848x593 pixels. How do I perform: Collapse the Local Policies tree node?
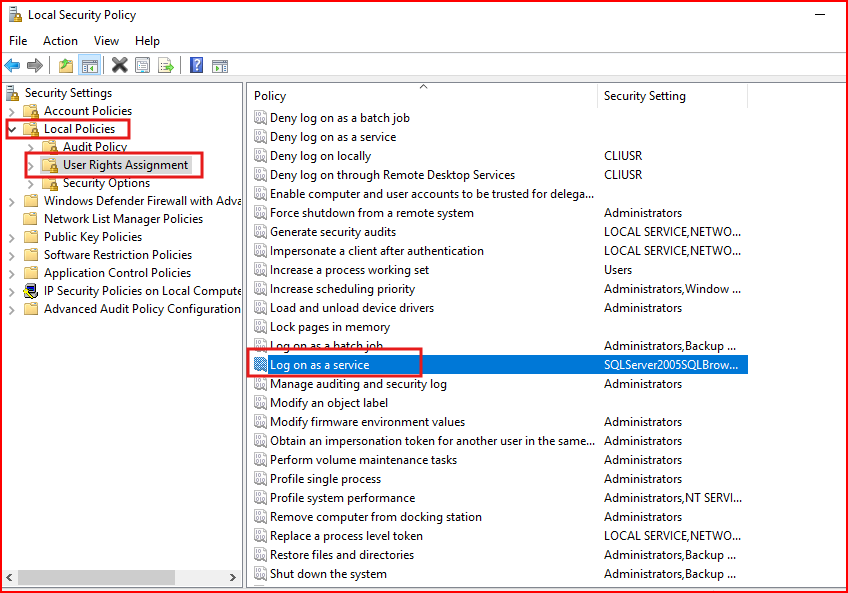coord(12,129)
